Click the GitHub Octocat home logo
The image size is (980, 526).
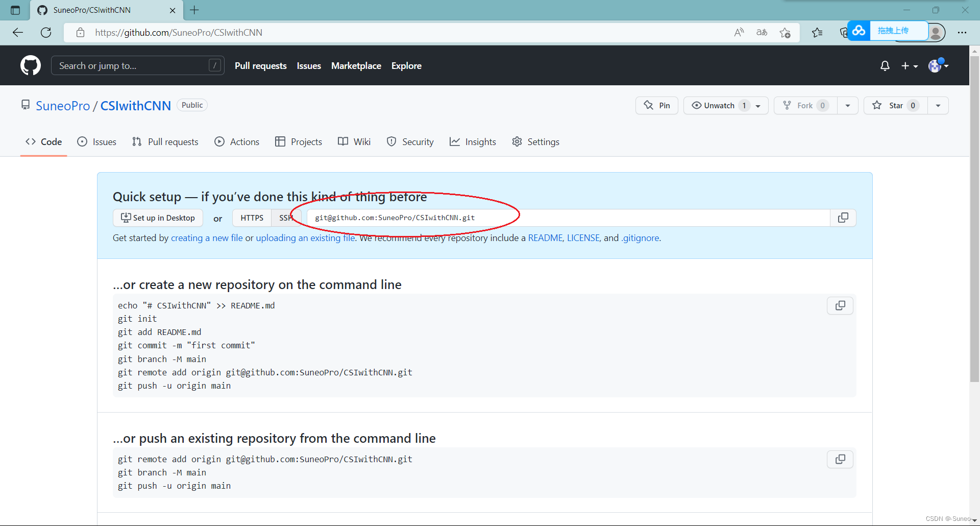click(31, 65)
